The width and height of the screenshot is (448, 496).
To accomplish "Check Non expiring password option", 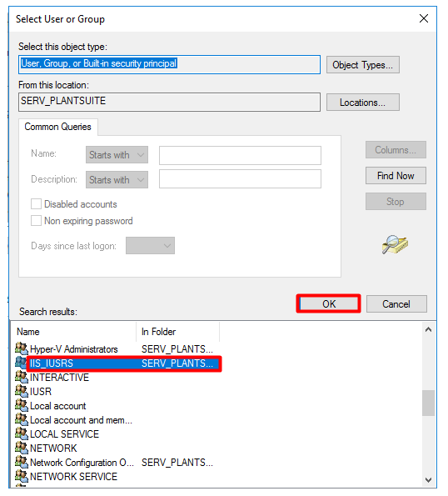I will click(x=36, y=220).
